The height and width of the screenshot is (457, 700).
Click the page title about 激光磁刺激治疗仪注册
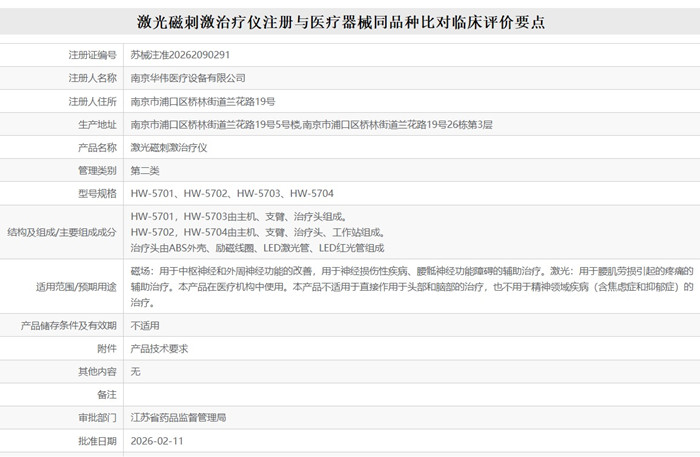(x=341, y=21)
